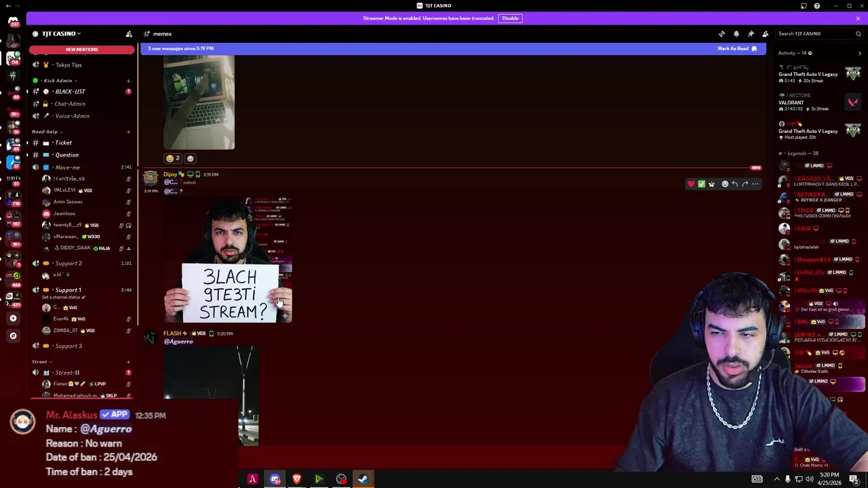Collapse the Kick Admin category
Screen dimensions: 868x488
[x=60, y=81]
